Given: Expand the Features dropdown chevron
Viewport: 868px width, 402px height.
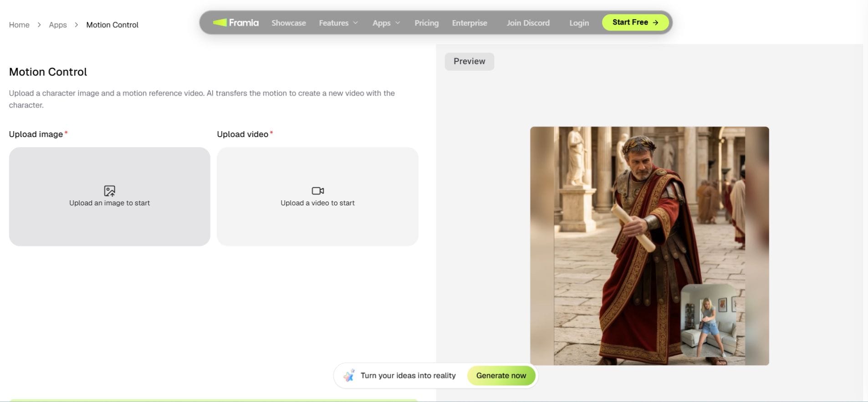Looking at the screenshot, I should 356,23.
